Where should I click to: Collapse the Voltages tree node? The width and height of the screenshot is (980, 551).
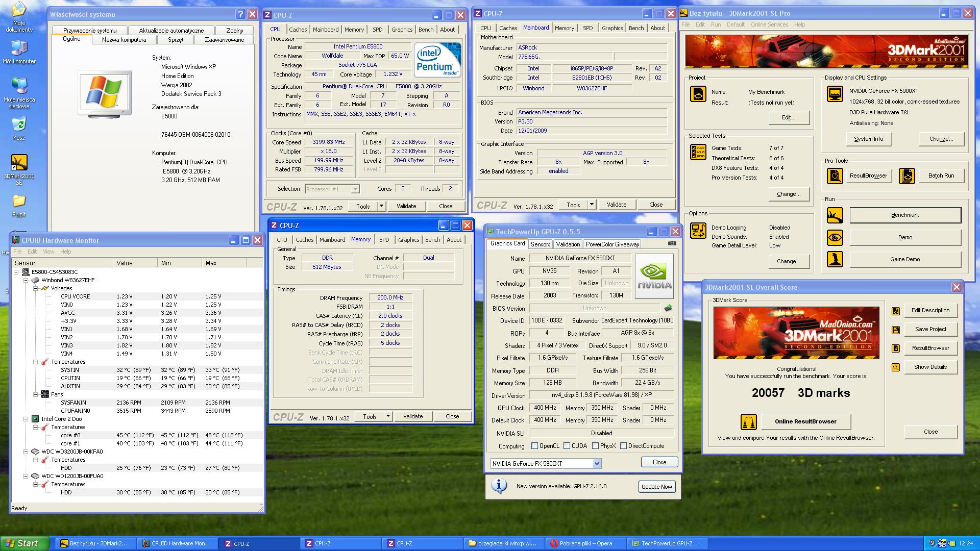click(35, 289)
